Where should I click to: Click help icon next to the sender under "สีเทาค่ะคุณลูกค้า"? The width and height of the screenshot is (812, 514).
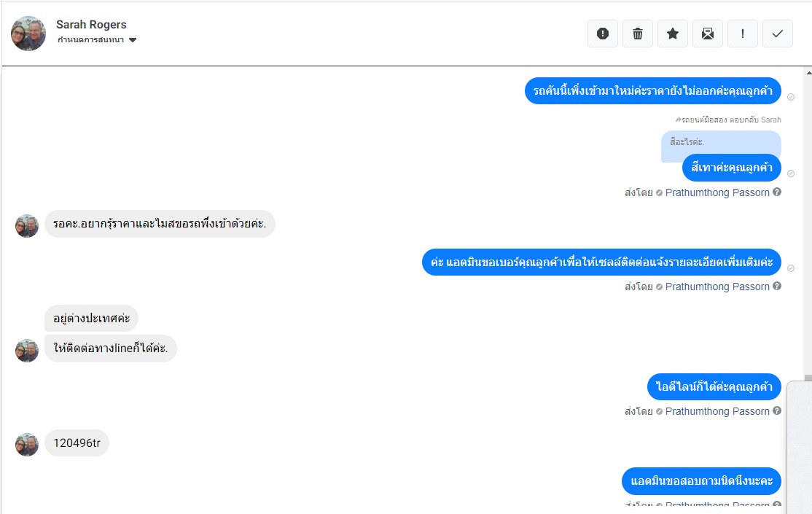pos(777,192)
